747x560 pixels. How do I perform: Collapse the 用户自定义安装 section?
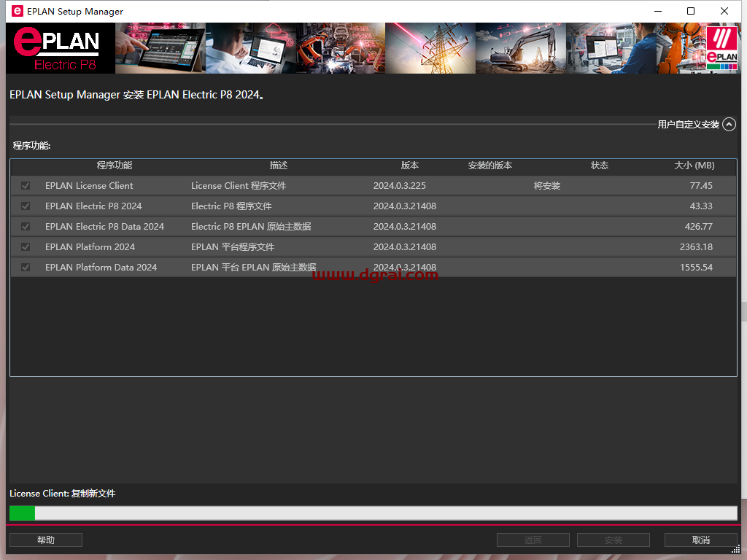pos(729,124)
